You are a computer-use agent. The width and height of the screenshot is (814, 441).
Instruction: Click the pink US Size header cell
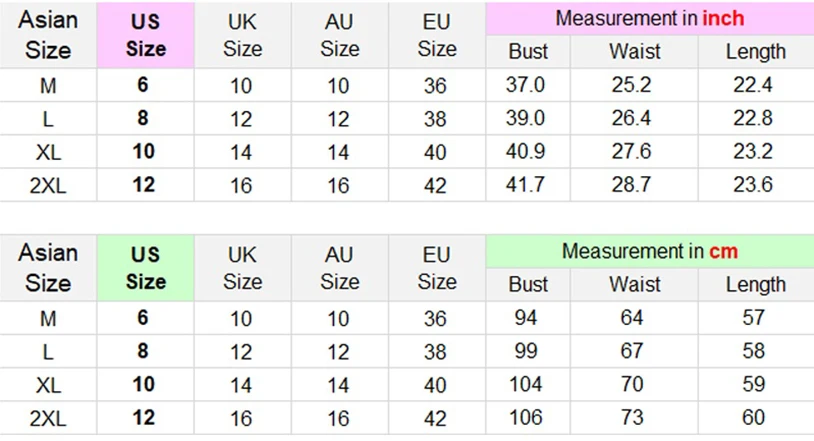coord(145,35)
